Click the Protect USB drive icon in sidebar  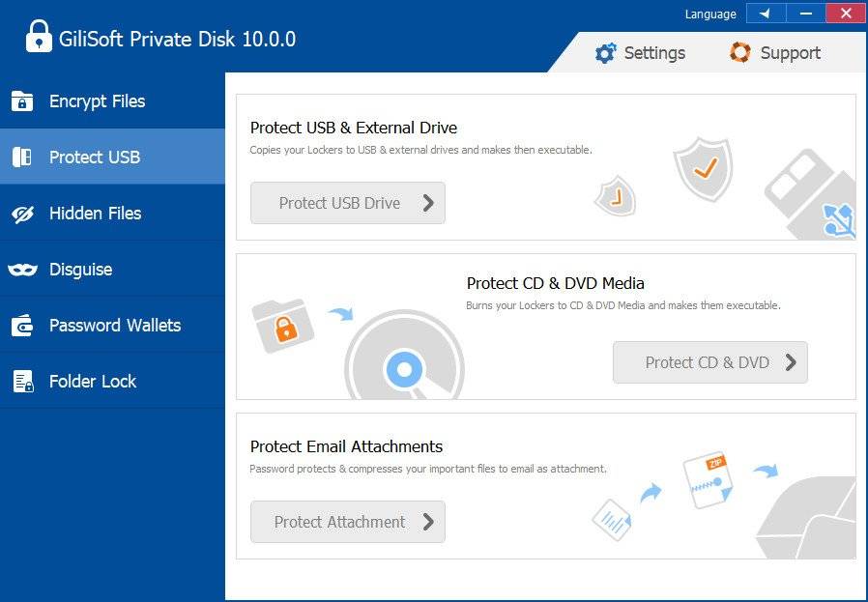pos(22,158)
